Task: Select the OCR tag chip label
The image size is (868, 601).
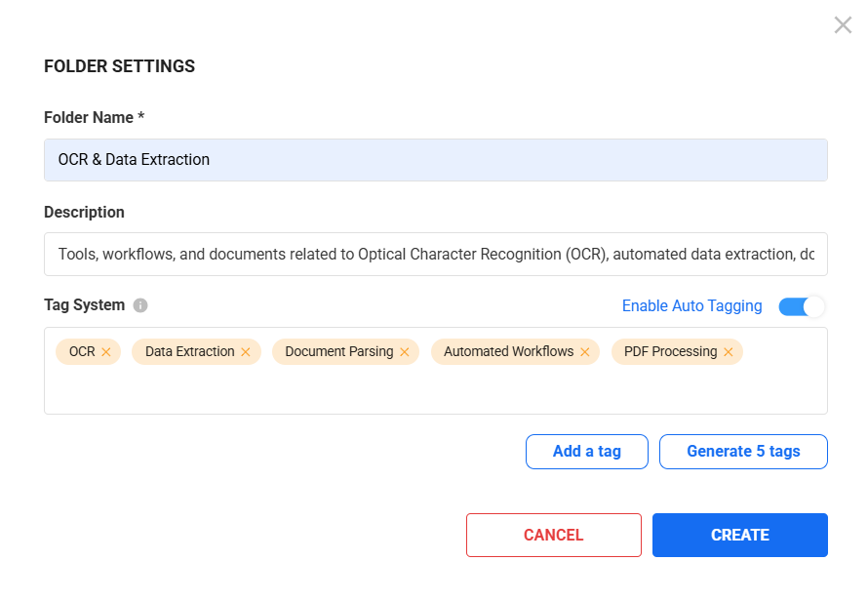Action: click(82, 352)
